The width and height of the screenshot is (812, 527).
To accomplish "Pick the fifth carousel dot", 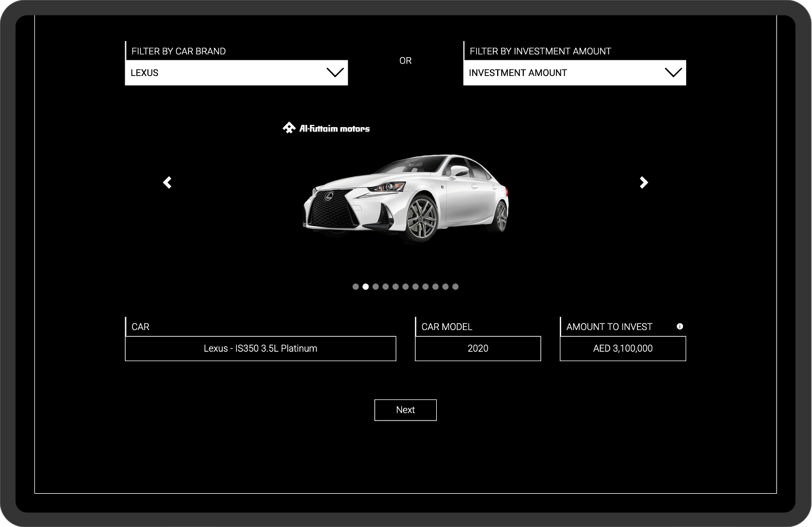I will 396,287.
